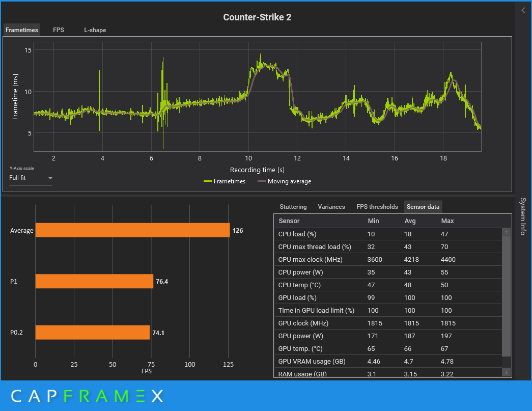Select the CPU load (%) row
Viewport: 532px width, 411px height.
[x=388, y=234]
